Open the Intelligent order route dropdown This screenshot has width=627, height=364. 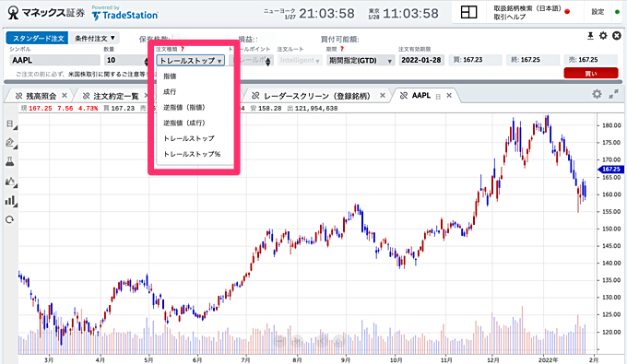pyautogui.click(x=300, y=60)
